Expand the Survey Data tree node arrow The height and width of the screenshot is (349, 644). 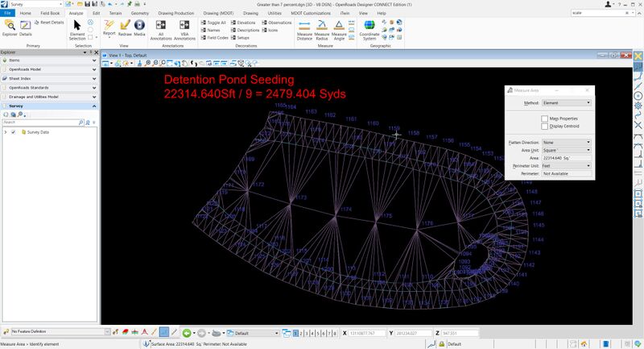click(6, 132)
